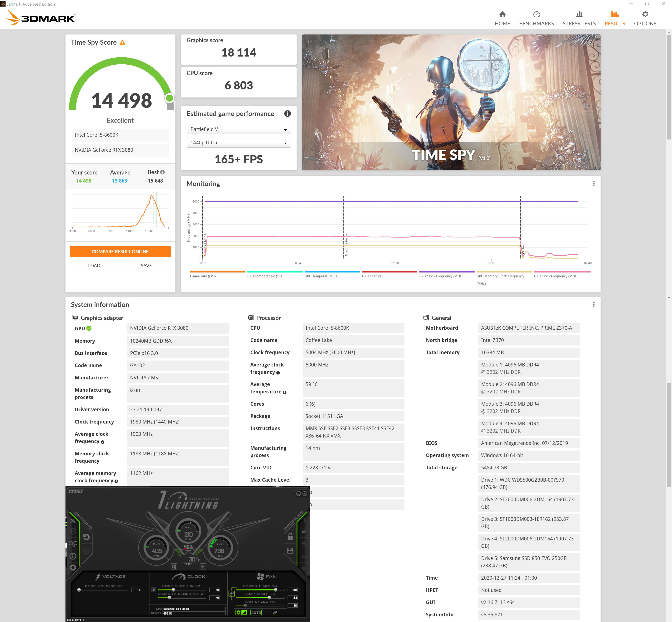
Task: Click the Power Limit value field showing 100
Action: click(x=293, y=590)
